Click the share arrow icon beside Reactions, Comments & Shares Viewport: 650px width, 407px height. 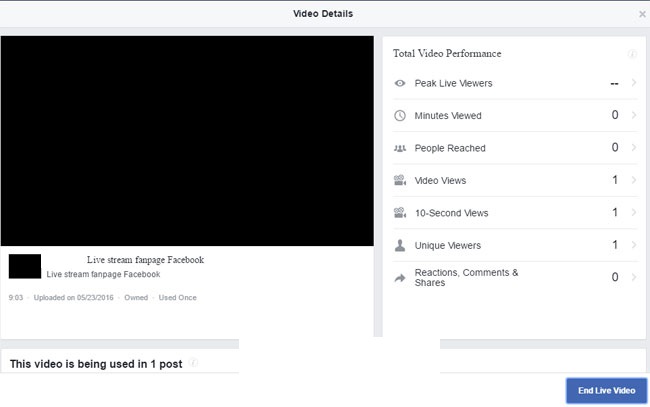400,278
